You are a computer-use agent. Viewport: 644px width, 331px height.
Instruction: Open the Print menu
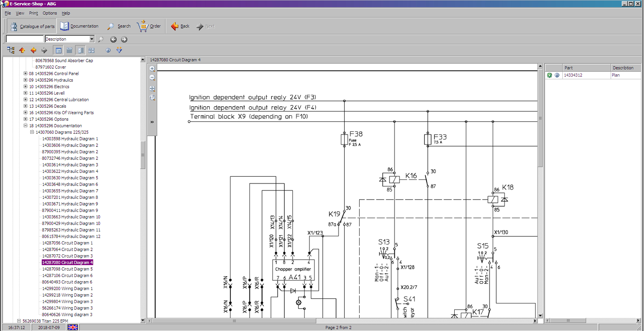coord(33,13)
